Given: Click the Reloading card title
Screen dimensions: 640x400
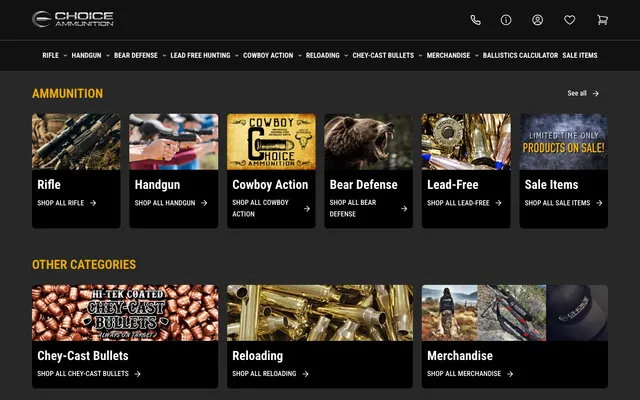Looking at the screenshot, I should point(258,356).
